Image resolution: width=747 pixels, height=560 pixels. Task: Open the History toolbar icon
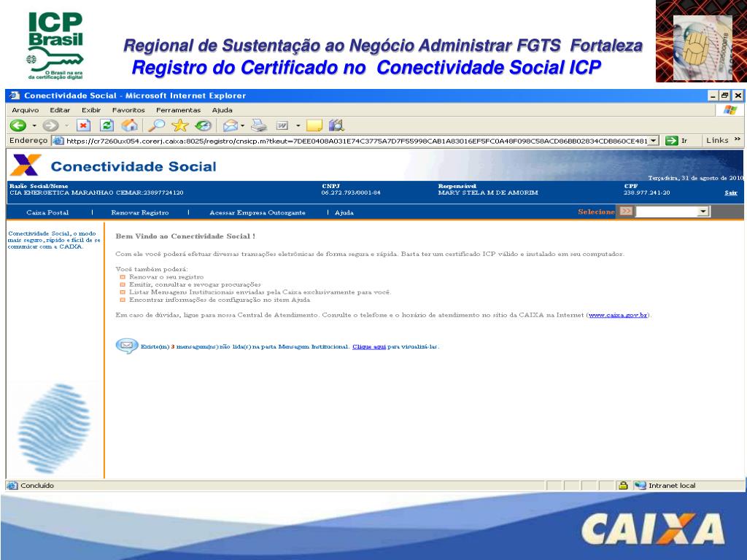(x=204, y=125)
